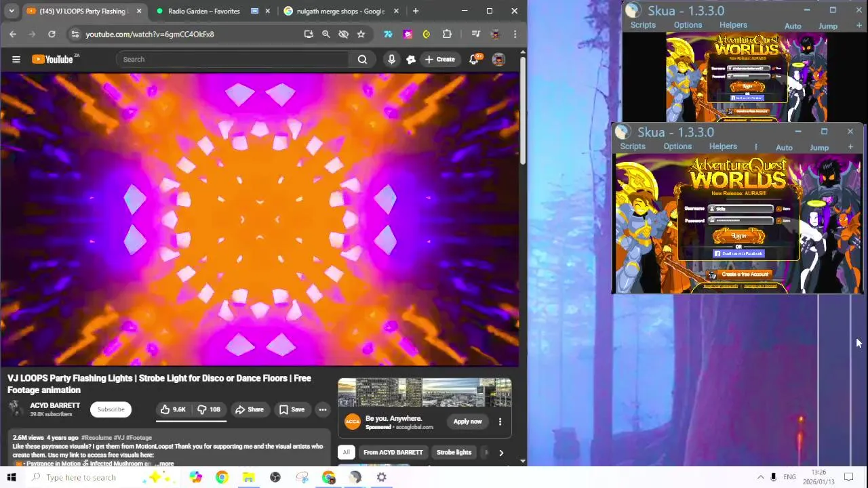This screenshot has width=868, height=488.
Task: Click plus icon in front Skua window
Action: tap(849, 147)
